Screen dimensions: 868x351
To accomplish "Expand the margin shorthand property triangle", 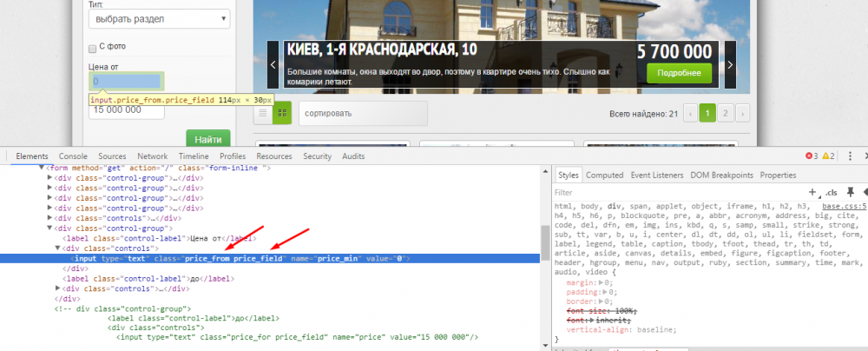I will pos(602,282).
